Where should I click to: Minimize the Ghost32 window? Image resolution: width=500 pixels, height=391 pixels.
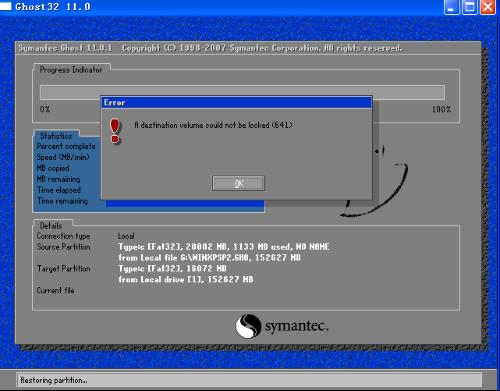click(452, 7)
